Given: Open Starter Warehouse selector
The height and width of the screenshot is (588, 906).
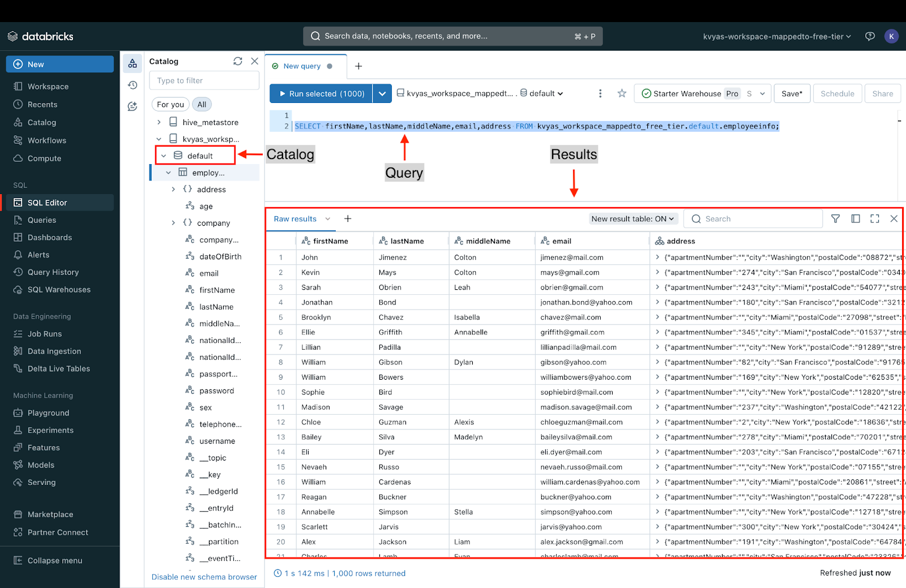Looking at the screenshot, I should pyautogui.click(x=702, y=93).
